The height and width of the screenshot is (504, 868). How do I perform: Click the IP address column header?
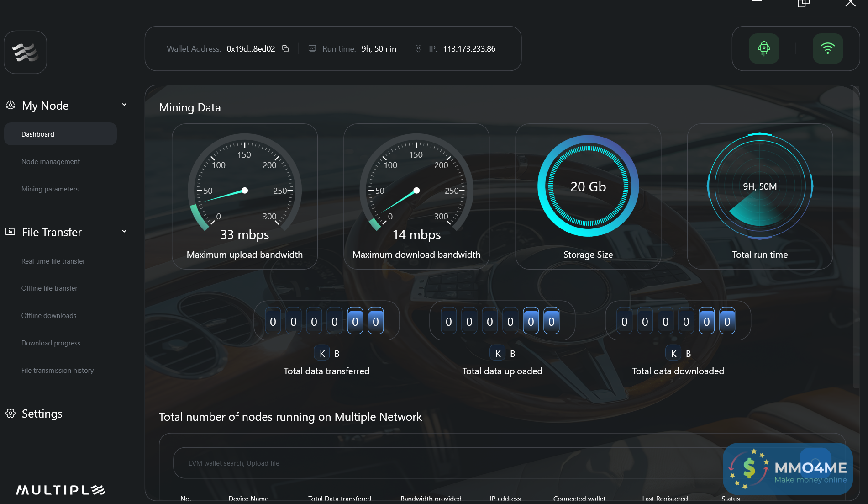click(505, 499)
